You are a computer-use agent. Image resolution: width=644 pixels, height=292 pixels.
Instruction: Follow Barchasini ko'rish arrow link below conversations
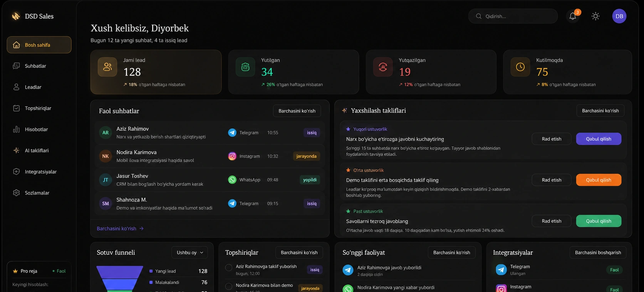[x=120, y=228]
